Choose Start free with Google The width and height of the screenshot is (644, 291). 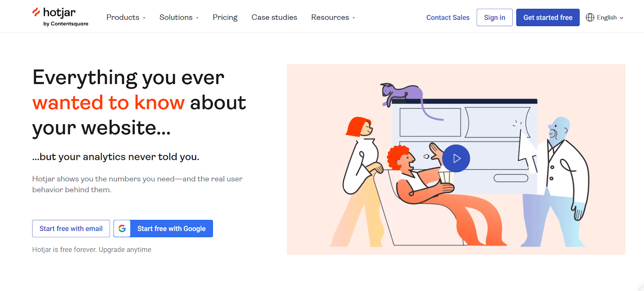pos(163,228)
